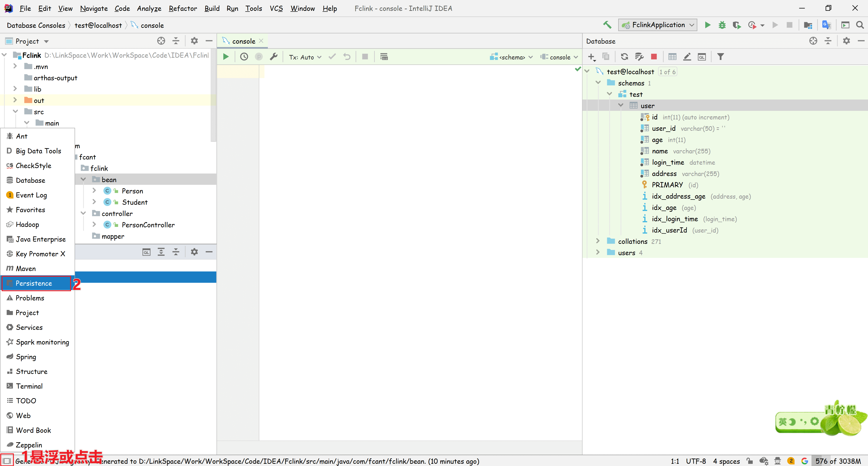Viewport: 868px width, 466px height.
Task: Click the filter funnel icon in Database panel
Action: [720, 57]
